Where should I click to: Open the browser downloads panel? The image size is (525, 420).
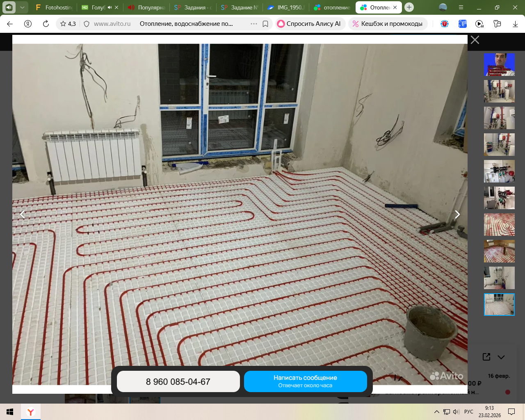point(515,24)
